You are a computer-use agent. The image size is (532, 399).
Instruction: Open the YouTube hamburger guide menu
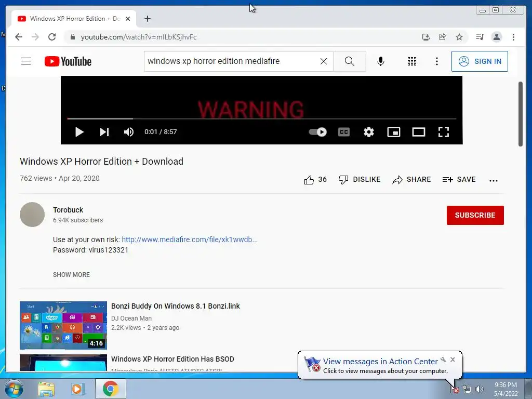tap(26, 61)
